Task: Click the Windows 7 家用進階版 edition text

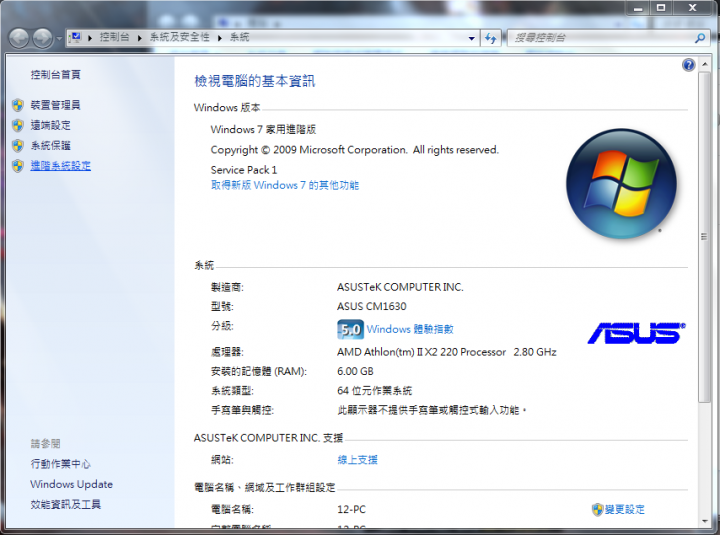Action: (x=263, y=130)
